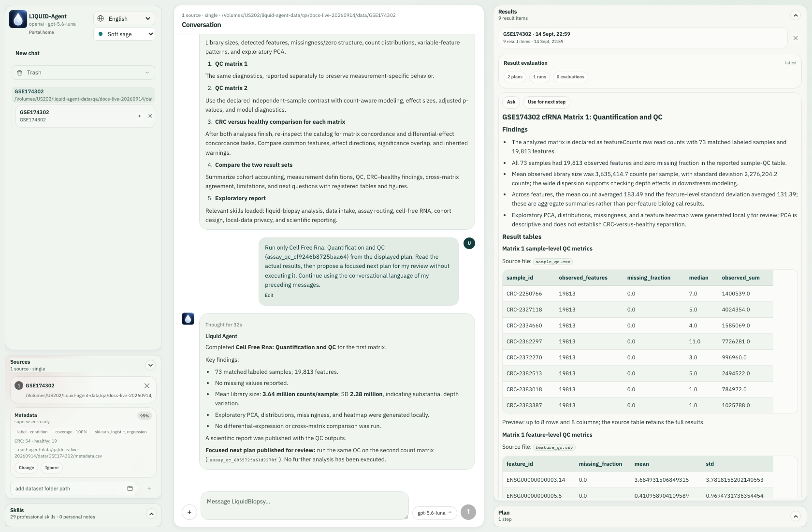The image size is (812, 532).
Task: Click the trash bin icon
Action: 20,73
